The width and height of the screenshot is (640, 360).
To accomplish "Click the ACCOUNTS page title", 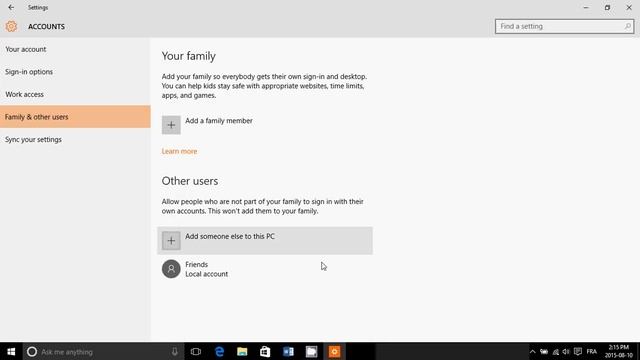I will [x=46, y=27].
